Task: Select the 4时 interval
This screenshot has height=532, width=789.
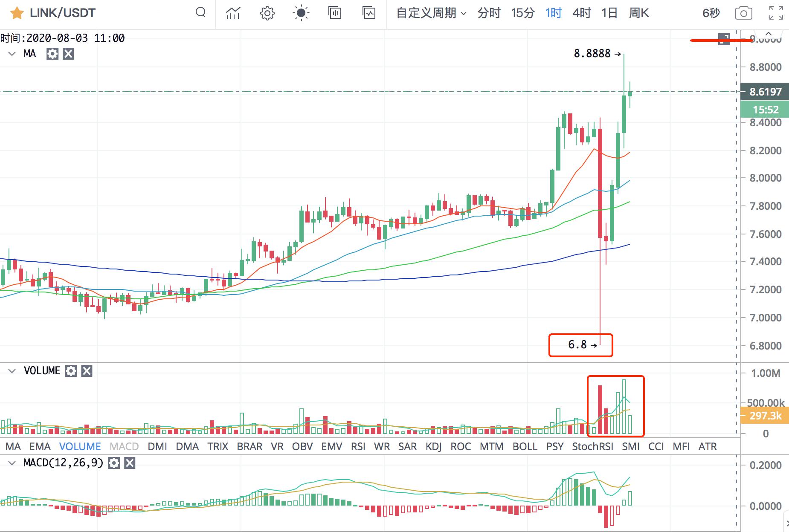Action: point(582,13)
